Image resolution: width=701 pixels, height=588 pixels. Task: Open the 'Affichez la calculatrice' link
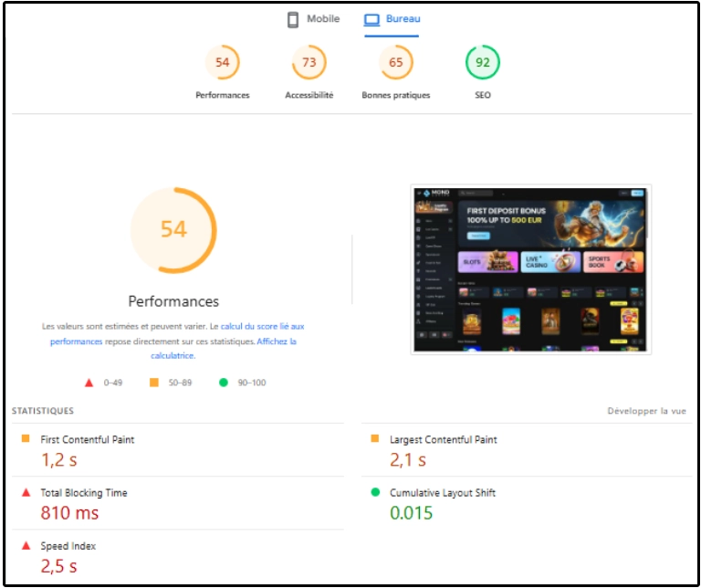tap(277, 341)
